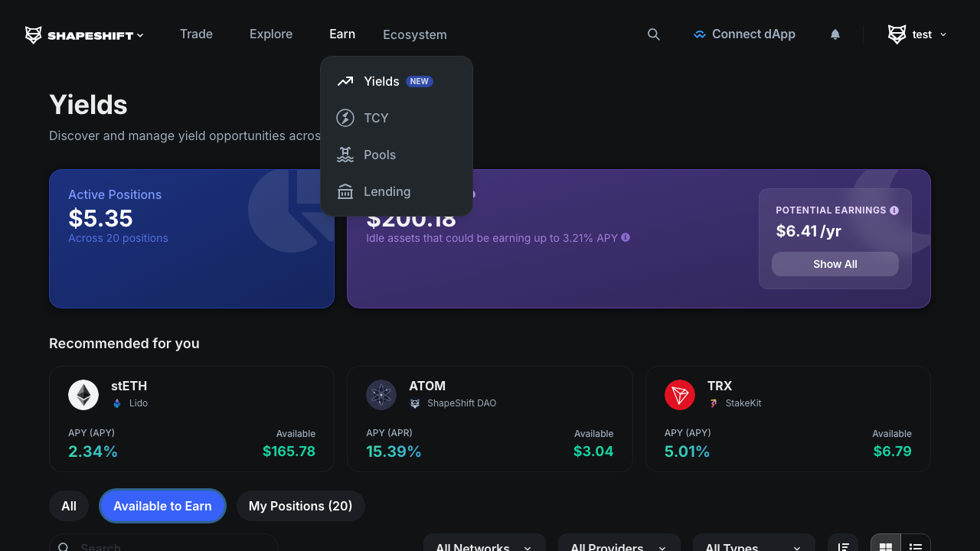Click the TRX token icon
The image size is (980, 551).
coord(680,395)
